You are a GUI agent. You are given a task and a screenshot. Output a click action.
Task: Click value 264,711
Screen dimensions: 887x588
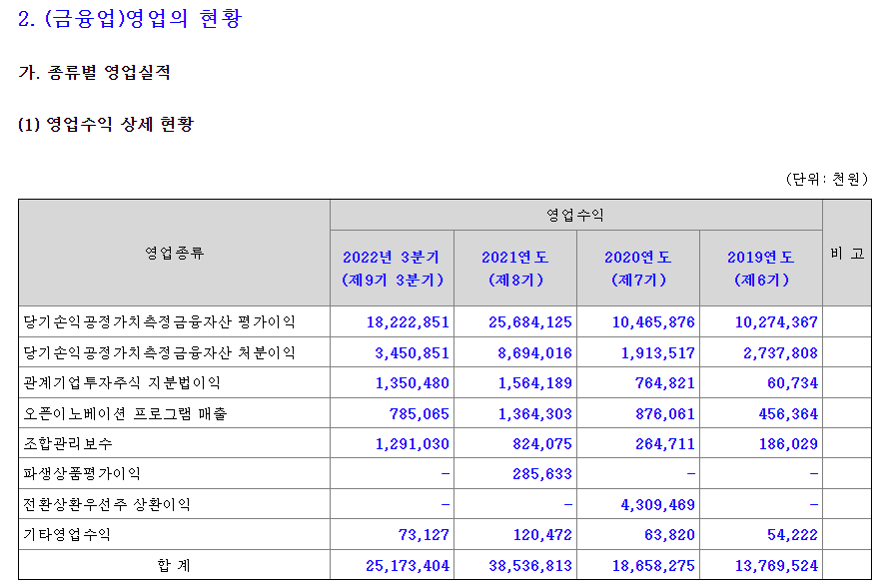coord(665,444)
